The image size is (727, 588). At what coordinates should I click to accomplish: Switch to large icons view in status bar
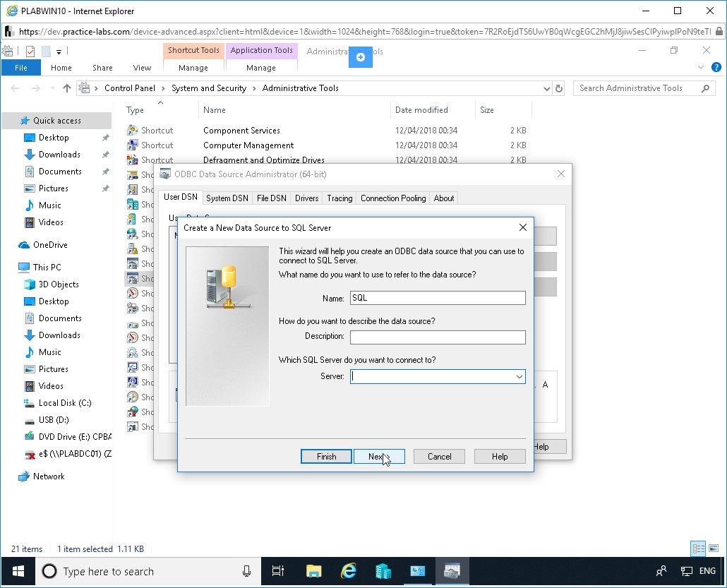coord(714,548)
